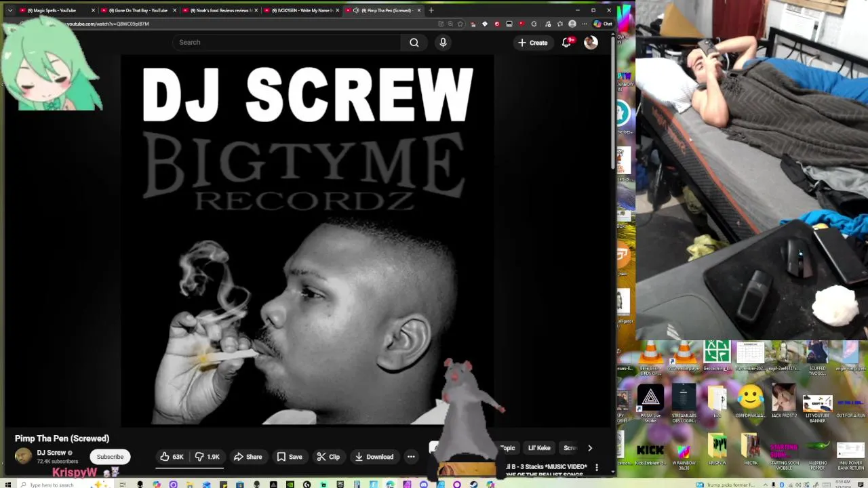This screenshot has width=868, height=488.
Task: Open a new browser tab with plus
Action: [431, 10]
